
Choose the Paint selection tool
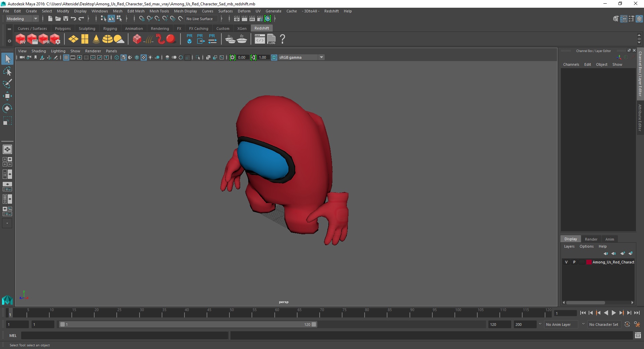(x=7, y=84)
